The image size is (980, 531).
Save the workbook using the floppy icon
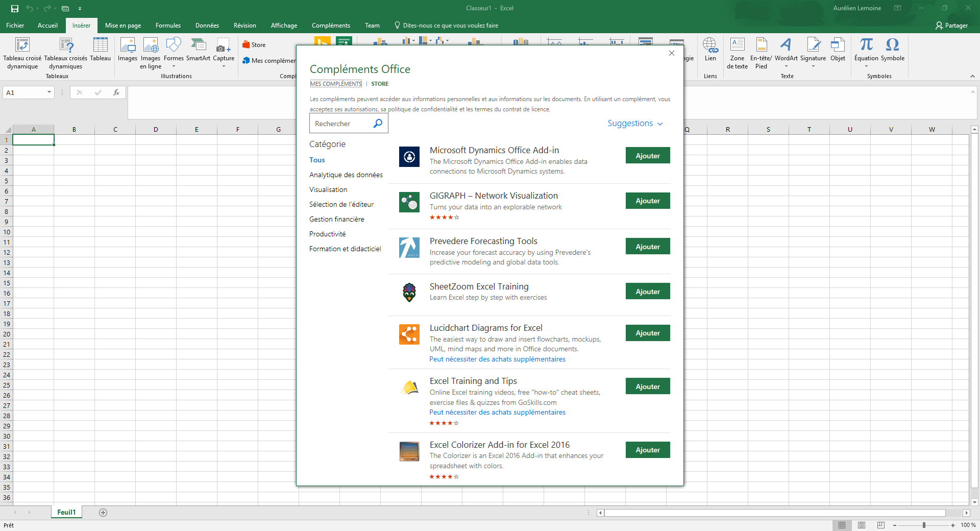15,8
